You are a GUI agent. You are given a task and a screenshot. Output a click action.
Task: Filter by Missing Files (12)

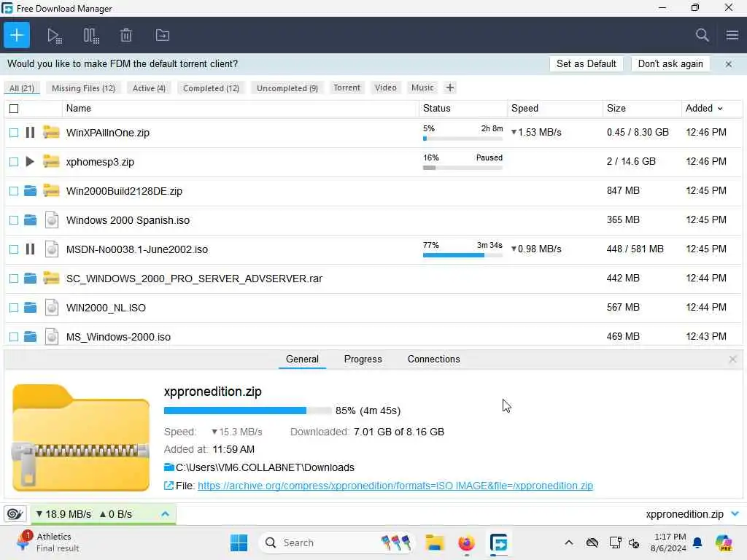pos(83,88)
